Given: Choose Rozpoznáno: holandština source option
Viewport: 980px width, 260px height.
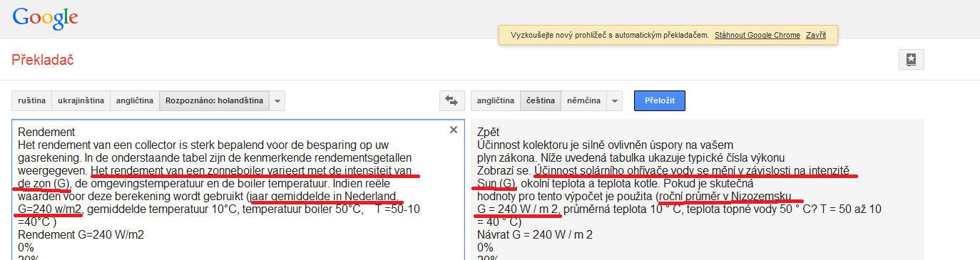Looking at the screenshot, I should click(215, 101).
